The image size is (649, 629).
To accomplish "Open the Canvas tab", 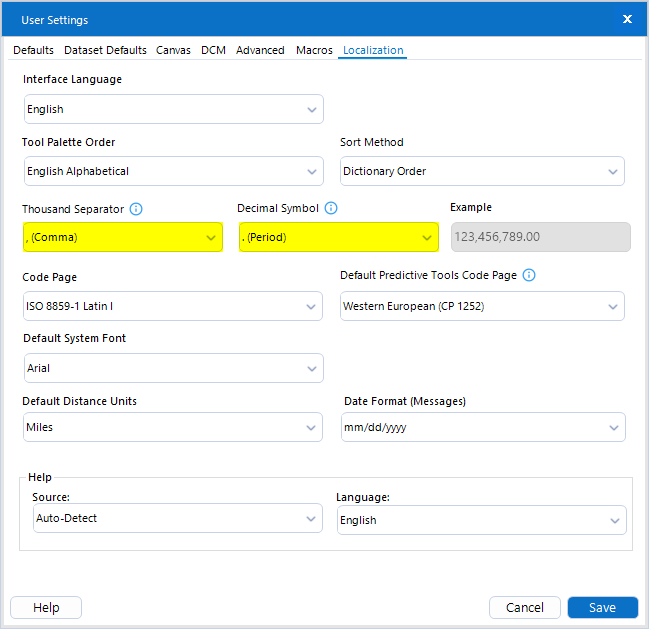I will [x=173, y=50].
